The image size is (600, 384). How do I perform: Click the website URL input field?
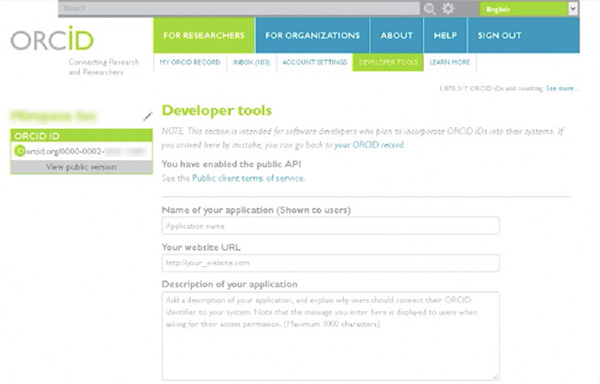click(331, 263)
